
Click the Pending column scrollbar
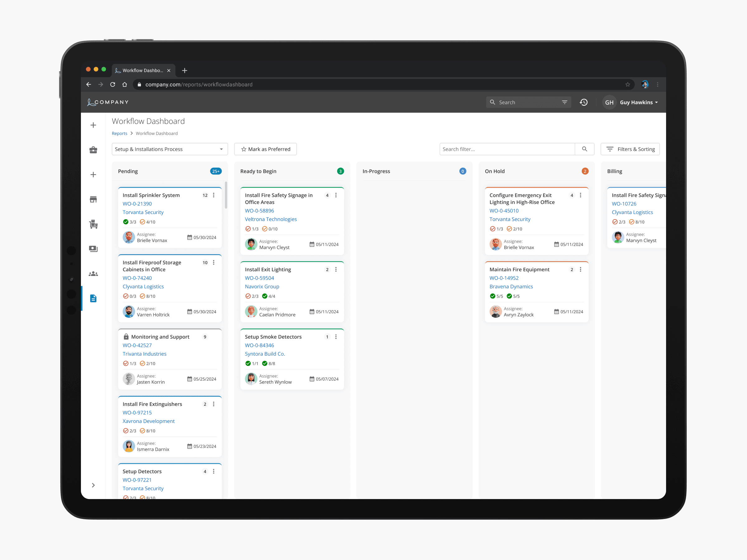click(226, 196)
